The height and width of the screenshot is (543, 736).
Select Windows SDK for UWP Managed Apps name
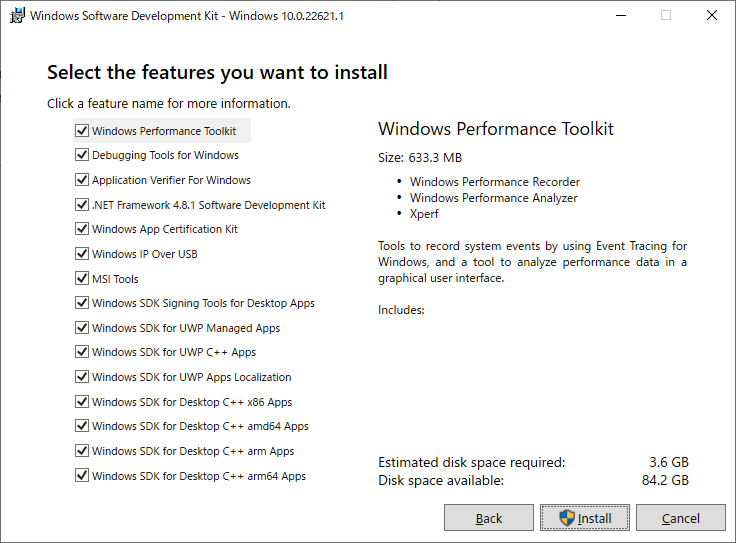(x=186, y=328)
